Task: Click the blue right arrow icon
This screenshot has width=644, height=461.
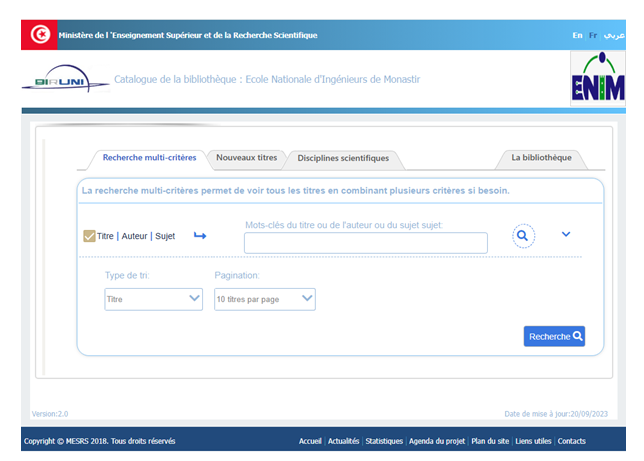Action: pos(200,236)
